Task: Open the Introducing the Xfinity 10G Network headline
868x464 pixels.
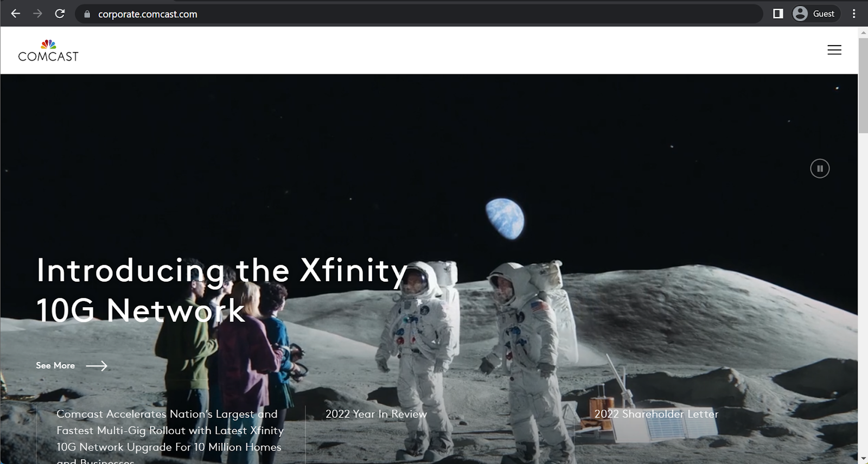Action: pos(222,290)
